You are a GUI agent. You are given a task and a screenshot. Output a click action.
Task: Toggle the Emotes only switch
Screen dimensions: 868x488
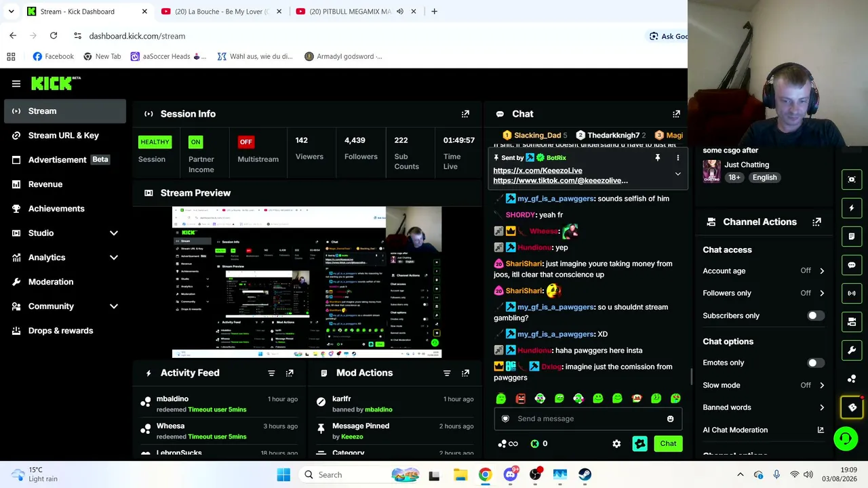[816, 363]
